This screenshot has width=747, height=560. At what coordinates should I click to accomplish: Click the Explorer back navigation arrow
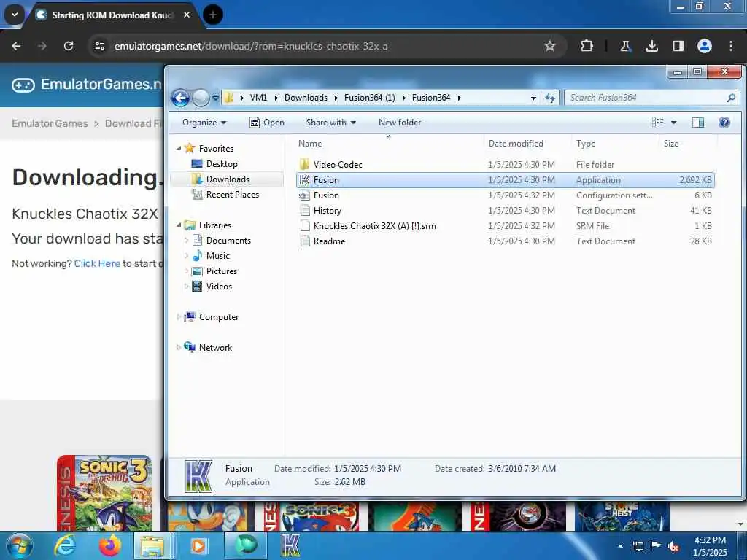(x=181, y=98)
